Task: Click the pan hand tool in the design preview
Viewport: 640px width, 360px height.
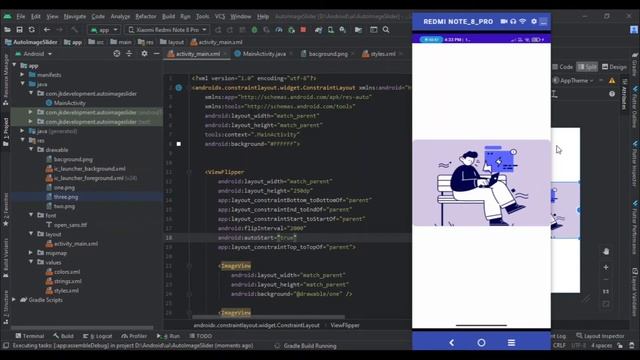Action: pos(606,251)
